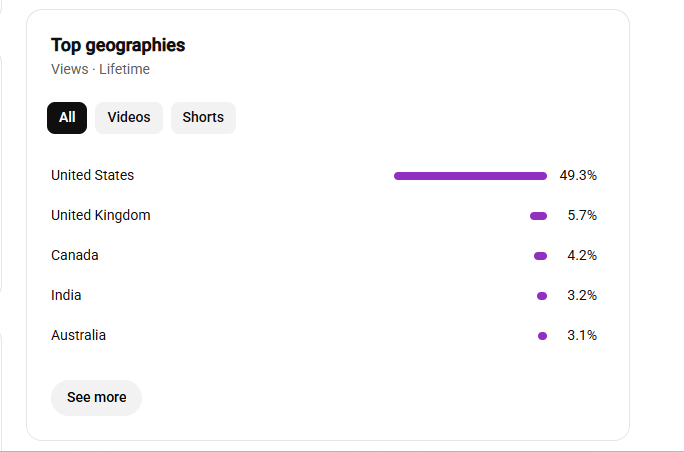Switch to the Shorts filter chip

click(x=203, y=118)
